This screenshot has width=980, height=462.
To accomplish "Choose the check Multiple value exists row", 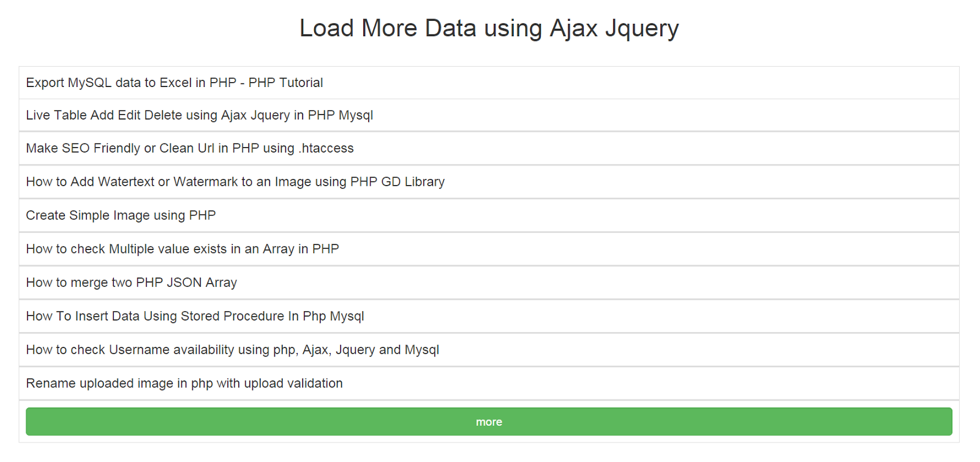I will click(x=183, y=249).
